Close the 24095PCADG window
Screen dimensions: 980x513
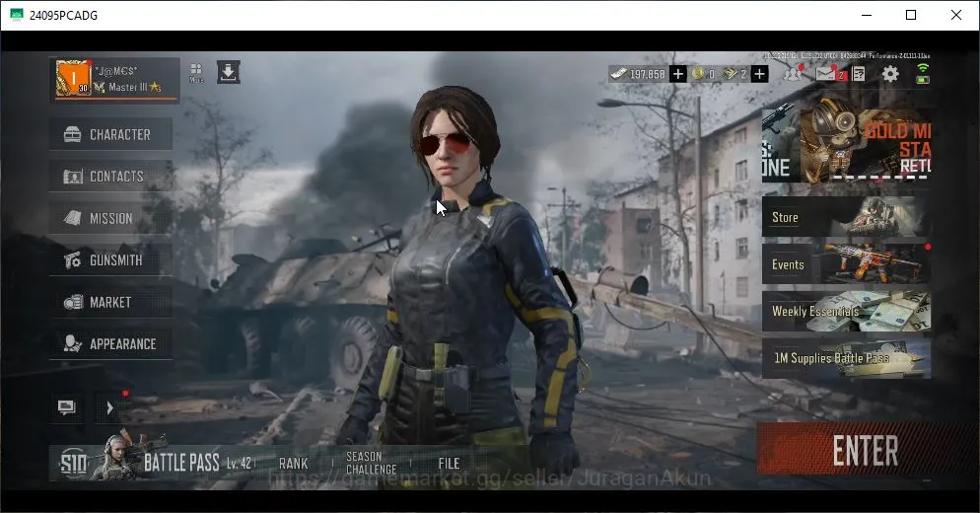[x=956, y=15]
